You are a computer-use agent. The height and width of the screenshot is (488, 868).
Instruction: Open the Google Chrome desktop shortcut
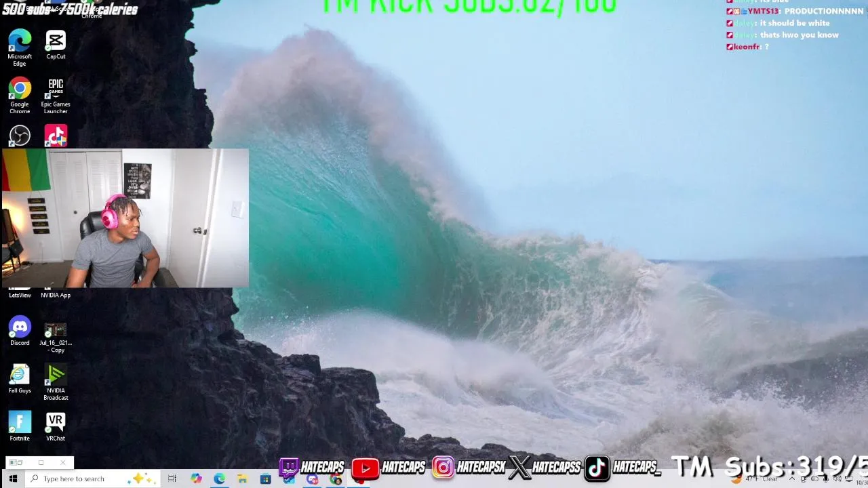[x=20, y=96]
